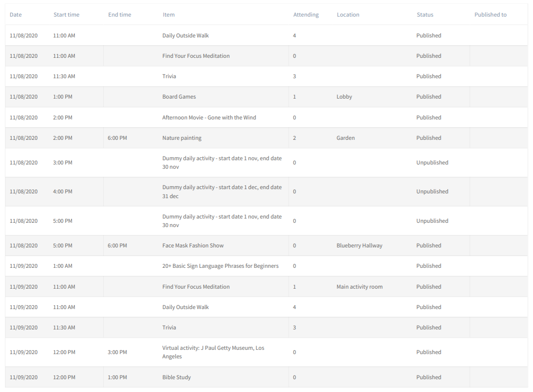Click the Published to column header
Image resolution: width=533 pixels, height=392 pixels.
pyautogui.click(x=490, y=15)
